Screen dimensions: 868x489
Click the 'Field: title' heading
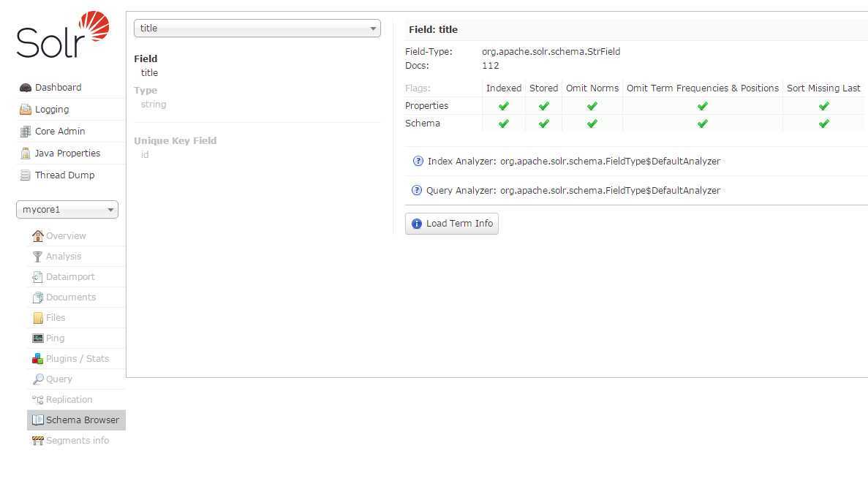tap(434, 29)
